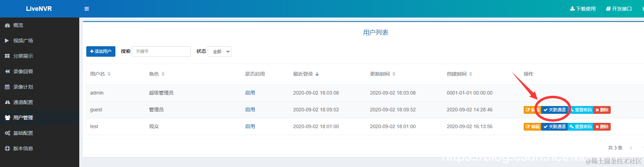Click the 启用 status for admin

pyautogui.click(x=250, y=93)
